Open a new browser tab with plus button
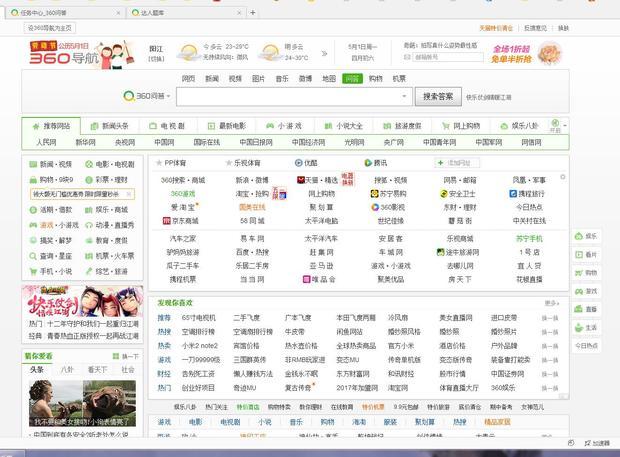 pyautogui.click(x=253, y=13)
